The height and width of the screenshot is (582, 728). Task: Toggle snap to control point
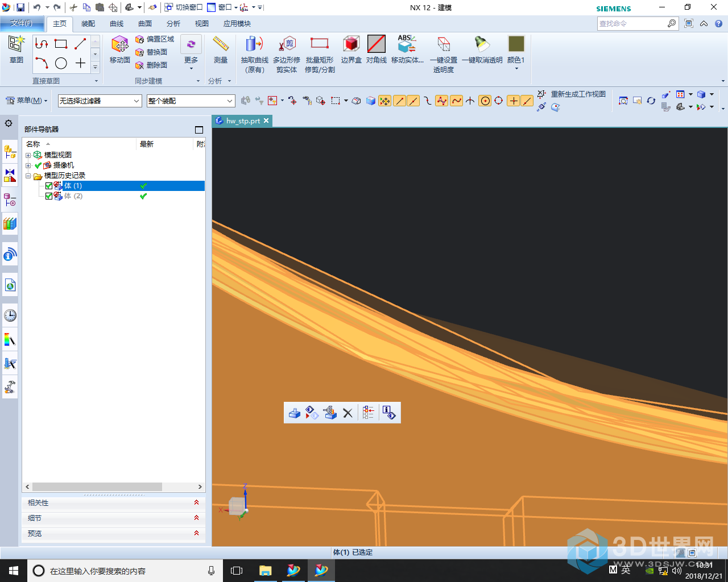pyautogui.click(x=428, y=101)
